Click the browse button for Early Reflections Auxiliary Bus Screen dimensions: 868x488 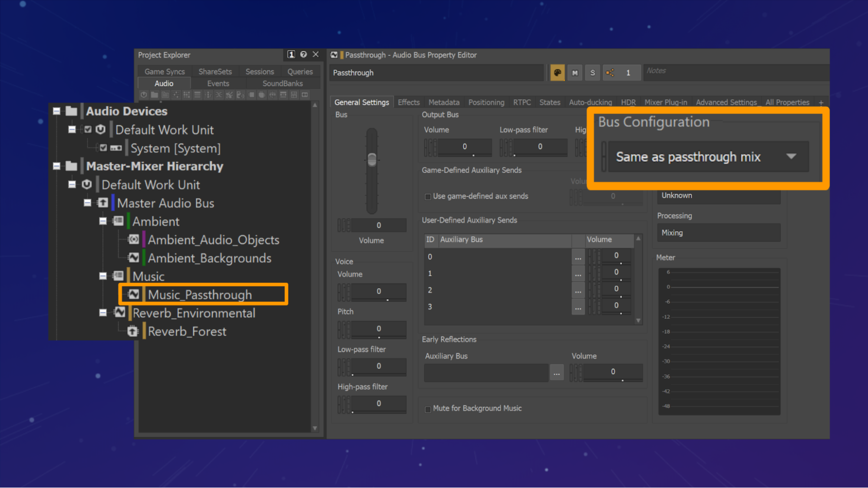(x=557, y=372)
